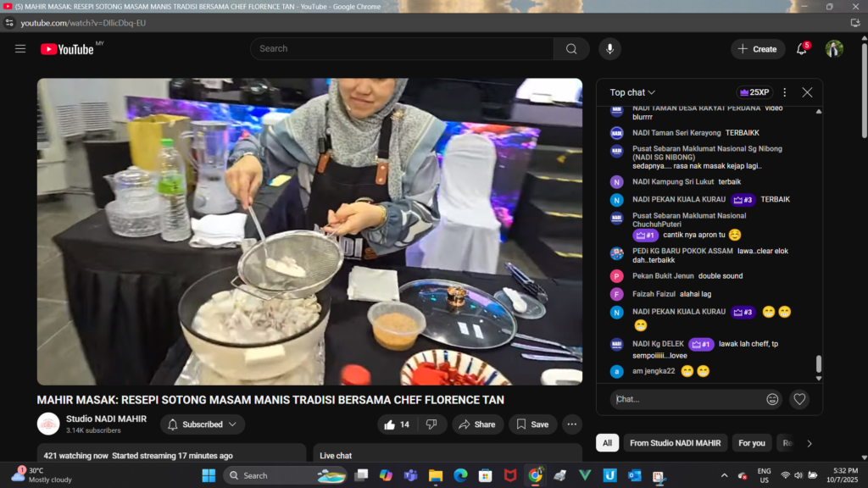868x488 pixels.
Task: Click the live chat scrollbar
Action: coord(818,363)
